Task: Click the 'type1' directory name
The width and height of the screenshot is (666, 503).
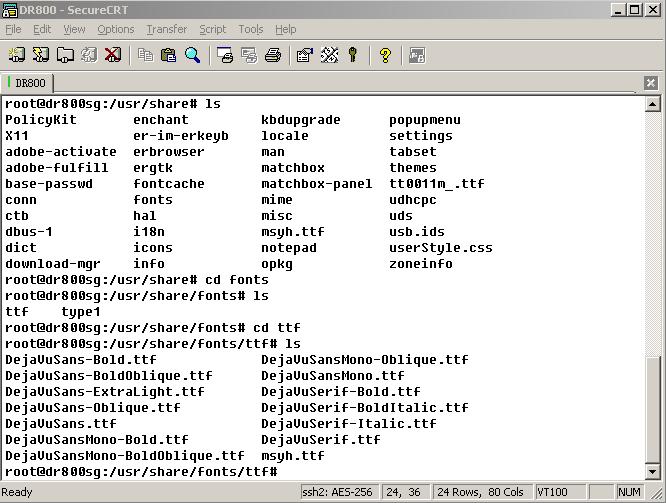Action: pos(81,312)
